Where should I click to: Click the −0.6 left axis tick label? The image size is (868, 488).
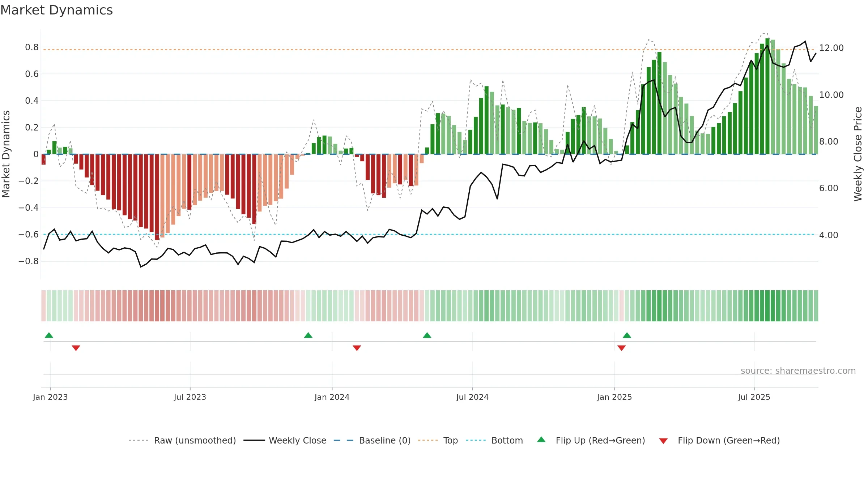tap(29, 235)
